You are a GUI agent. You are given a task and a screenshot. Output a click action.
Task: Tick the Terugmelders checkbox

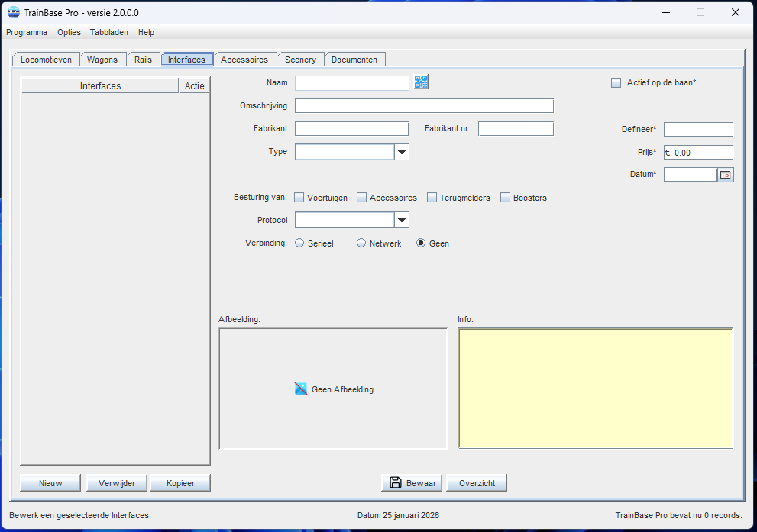[x=432, y=198]
